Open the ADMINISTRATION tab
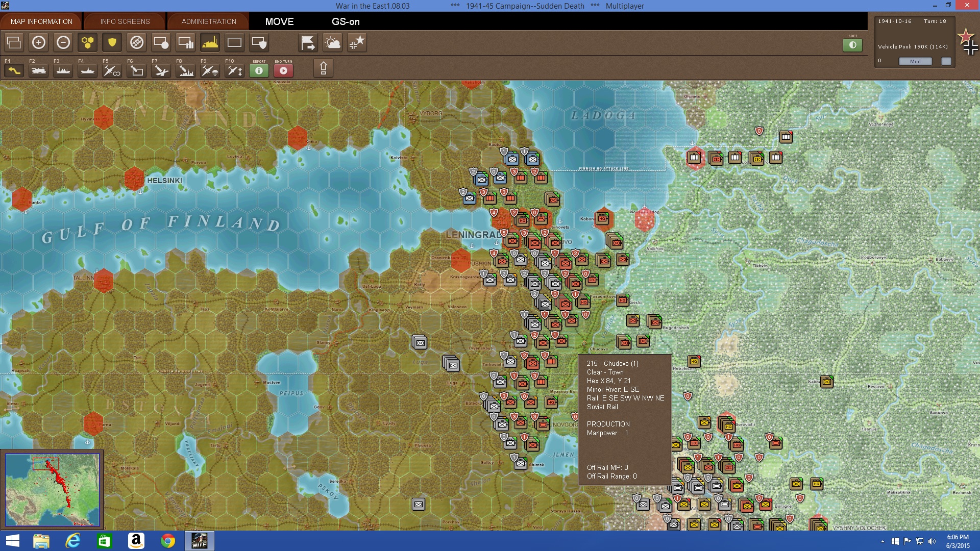The width and height of the screenshot is (980, 551). point(209,21)
